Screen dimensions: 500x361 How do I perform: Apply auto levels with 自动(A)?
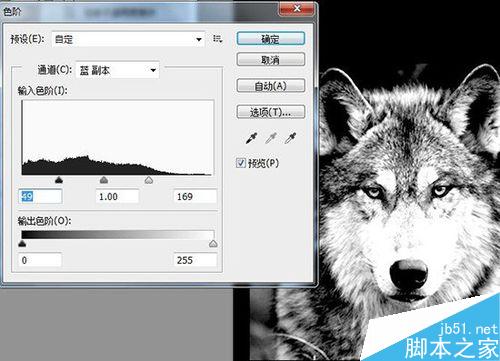tap(271, 86)
